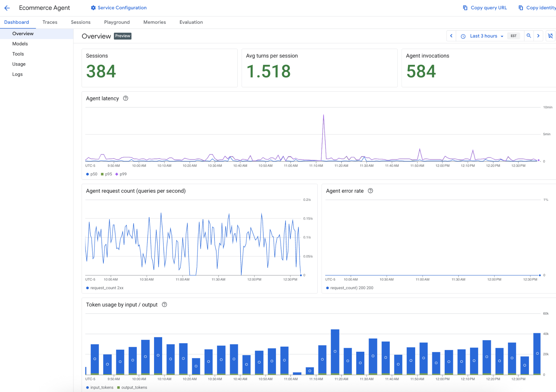Open the Agent latency help tooltip

pos(125,98)
